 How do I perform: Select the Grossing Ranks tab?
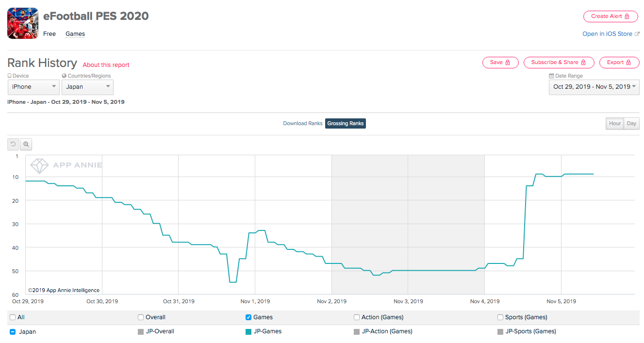click(x=345, y=123)
